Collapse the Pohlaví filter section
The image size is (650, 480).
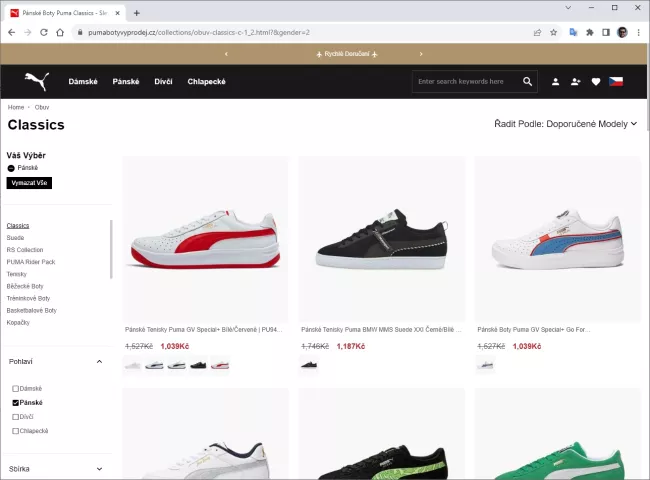pyautogui.click(x=99, y=362)
